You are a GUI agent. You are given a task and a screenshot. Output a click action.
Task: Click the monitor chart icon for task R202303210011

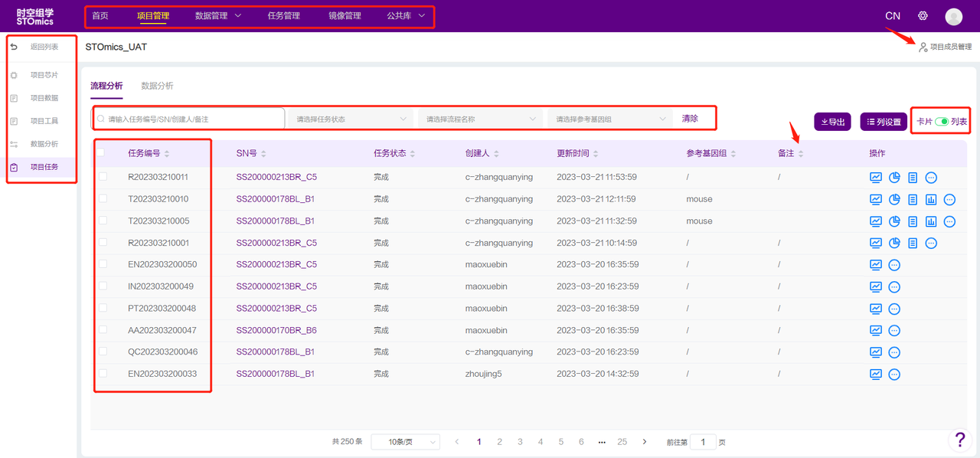pos(876,178)
